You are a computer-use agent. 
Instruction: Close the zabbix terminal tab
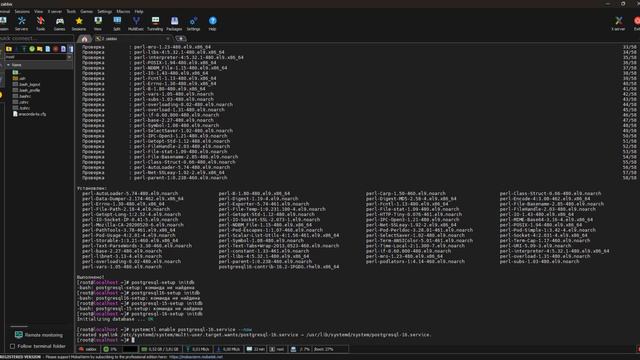point(168,39)
